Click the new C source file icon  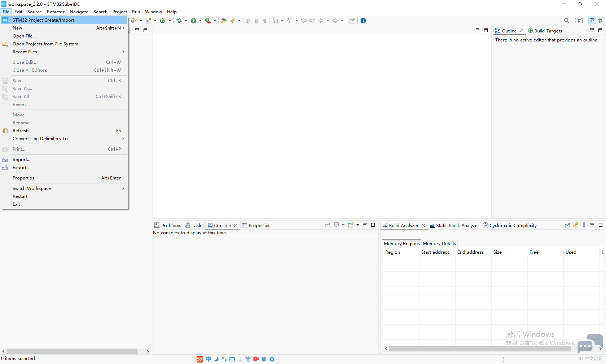[x=148, y=21]
